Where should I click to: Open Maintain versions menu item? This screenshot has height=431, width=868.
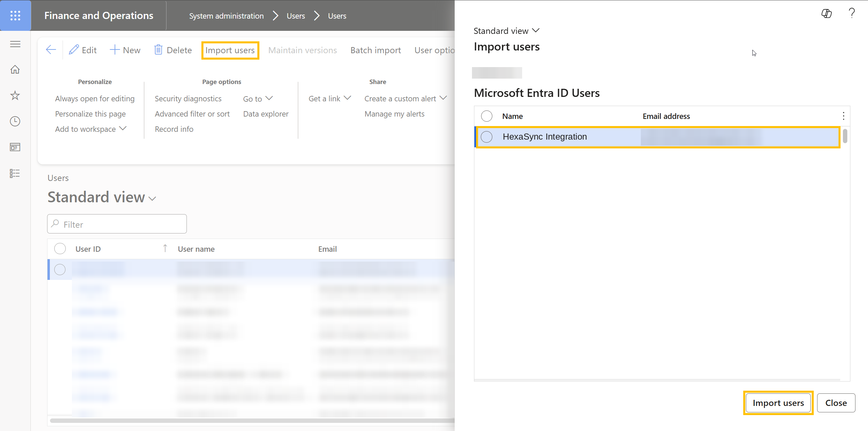tap(302, 50)
